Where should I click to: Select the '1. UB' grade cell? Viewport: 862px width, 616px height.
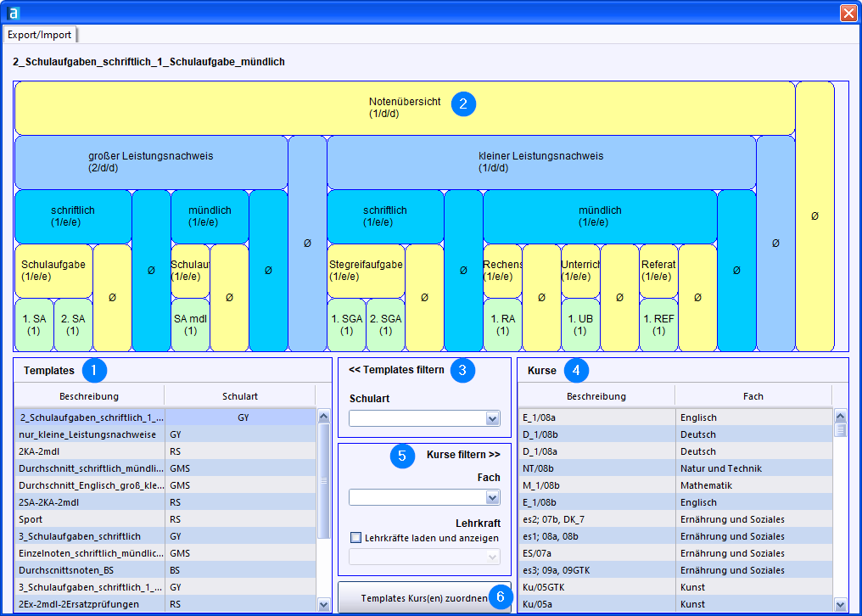(x=580, y=324)
